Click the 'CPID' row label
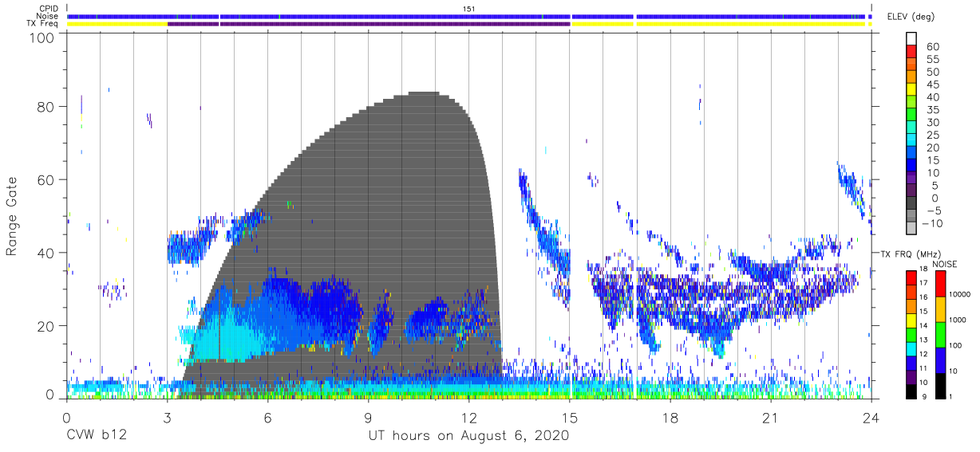 point(49,9)
